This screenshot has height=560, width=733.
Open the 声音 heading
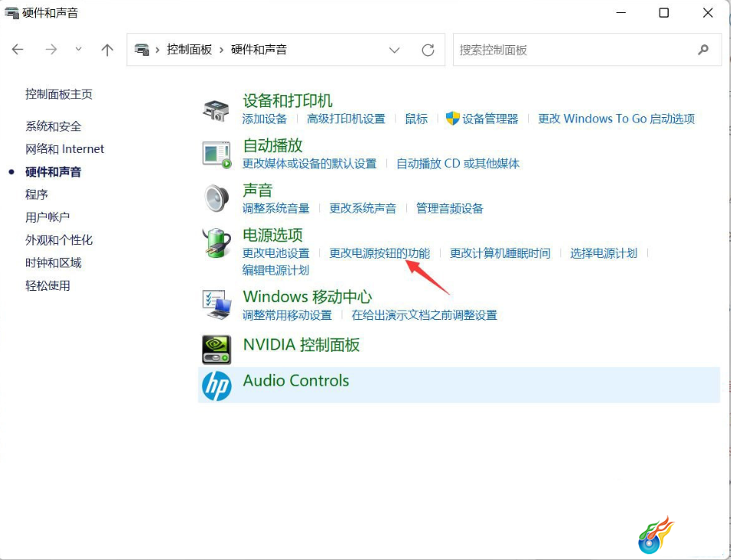[258, 190]
